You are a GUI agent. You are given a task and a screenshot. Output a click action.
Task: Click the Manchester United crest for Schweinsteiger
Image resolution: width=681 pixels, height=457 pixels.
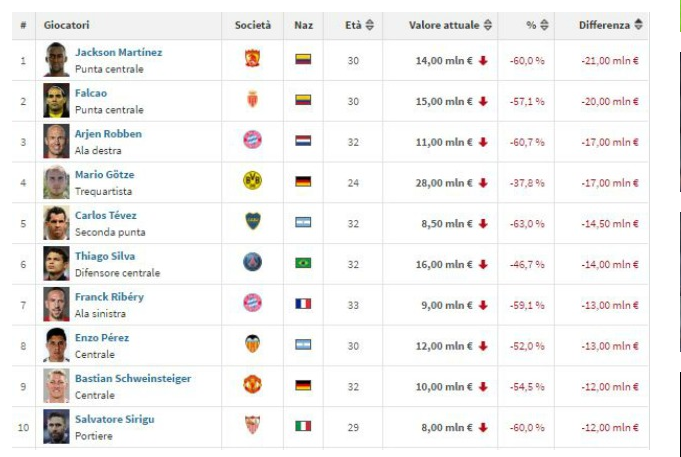pyautogui.click(x=252, y=385)
